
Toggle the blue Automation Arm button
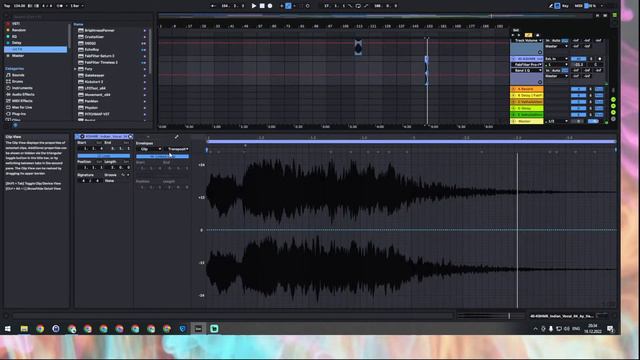click(288, 6)
